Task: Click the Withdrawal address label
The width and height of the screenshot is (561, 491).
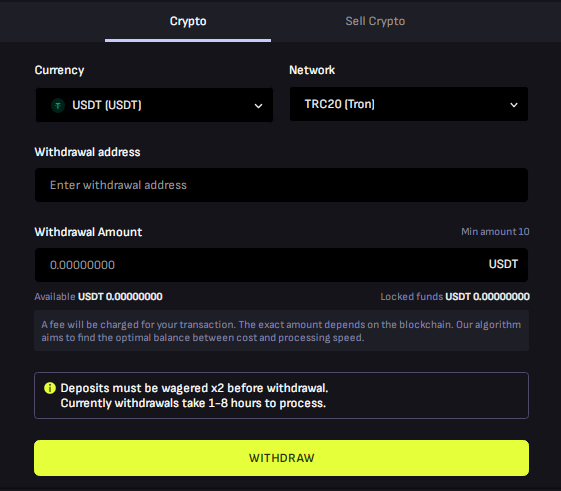Action: (87, 152)
